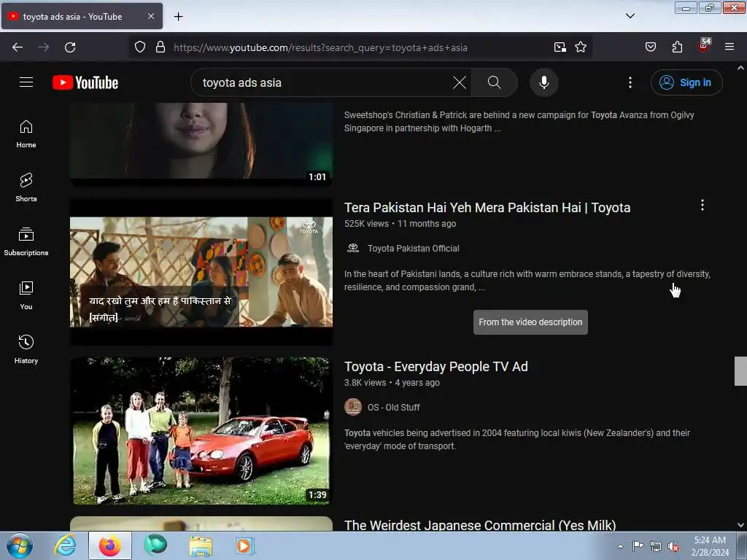
Task: Reload the page with refresh button
Action: click(x=70, y=47)
